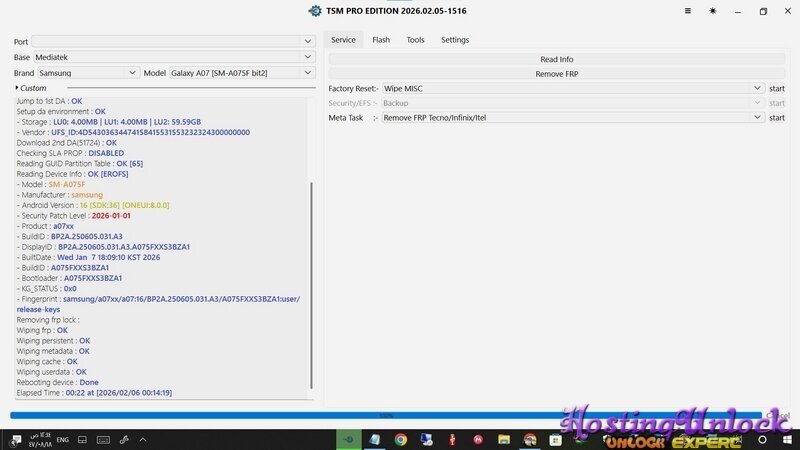Image resolution: width=800 pixels, height=450 pixels.
Task: Open the action center notification icon
Action: [14, 439]
